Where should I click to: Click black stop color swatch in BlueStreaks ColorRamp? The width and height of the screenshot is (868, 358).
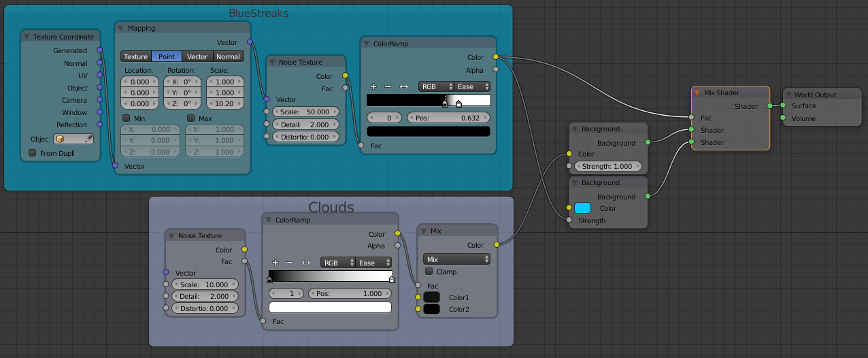coord(428,131)
